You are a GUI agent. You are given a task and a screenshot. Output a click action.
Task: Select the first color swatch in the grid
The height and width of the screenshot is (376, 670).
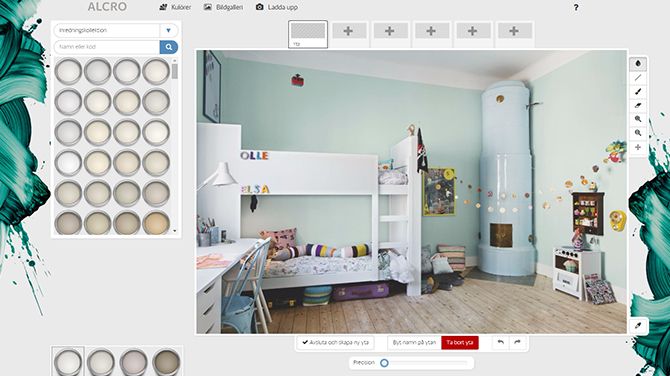pos(68,71)
